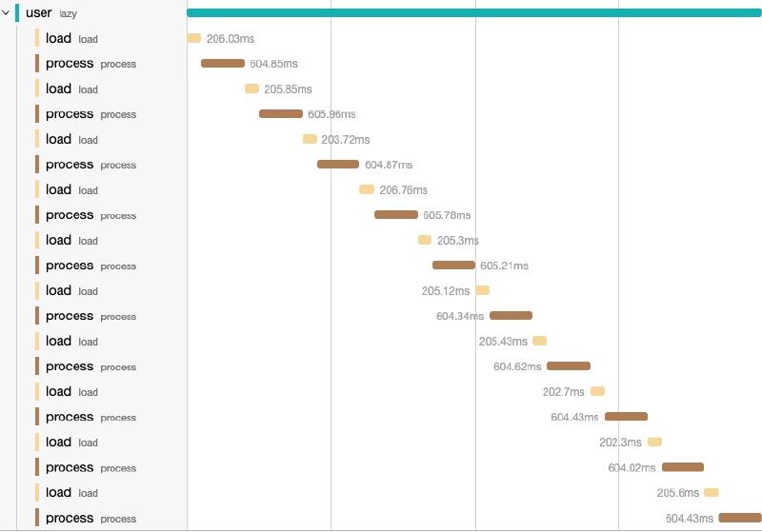Open the load span bar showing 203.72ms

tap(310, 139)
